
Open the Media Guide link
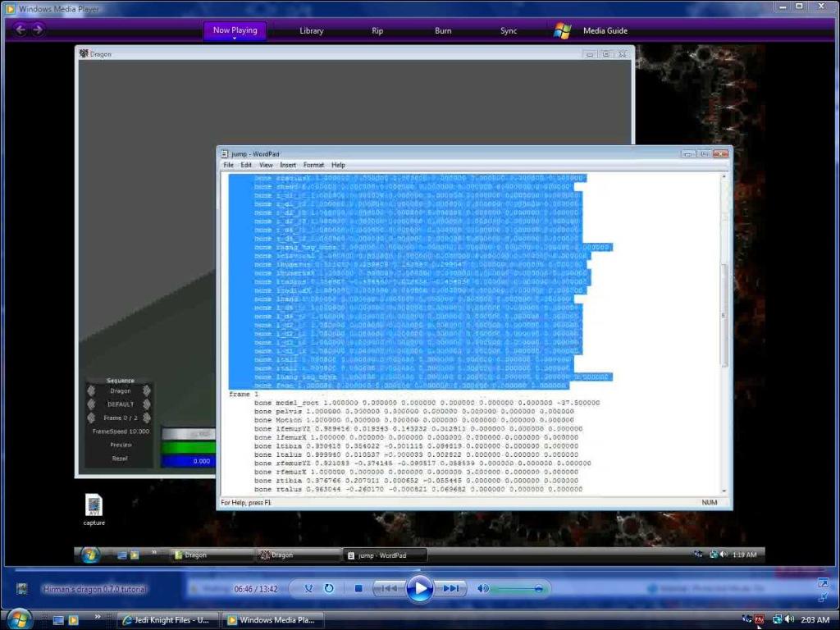coord(605,31)
